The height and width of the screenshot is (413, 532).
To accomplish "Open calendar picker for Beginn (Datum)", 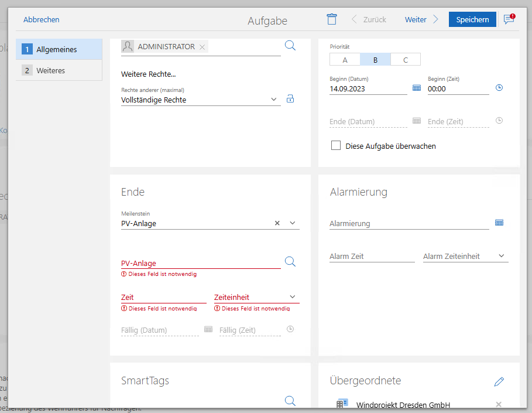I will click(x=417, y=88).
